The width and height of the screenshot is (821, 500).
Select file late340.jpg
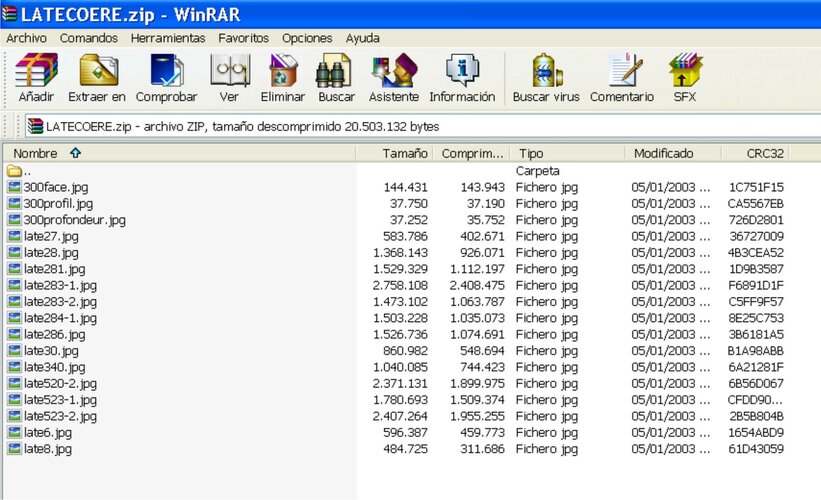[x=54, y=367]
